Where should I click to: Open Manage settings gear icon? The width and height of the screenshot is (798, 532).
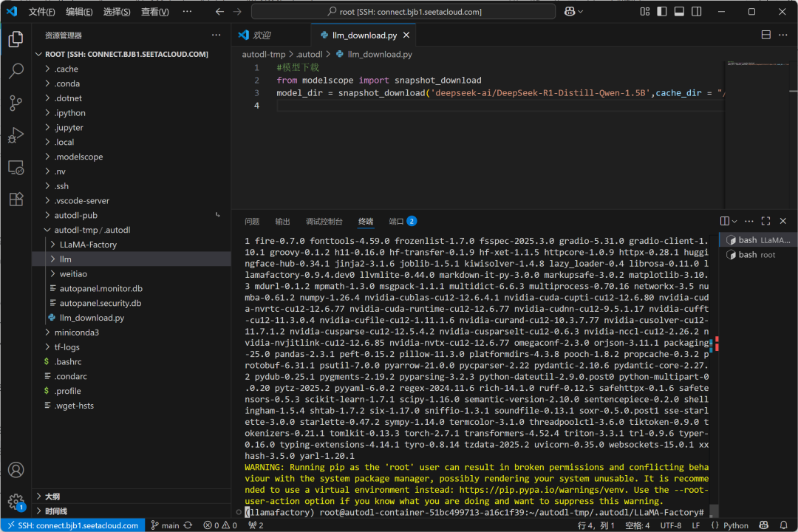[x=16, y=502]
